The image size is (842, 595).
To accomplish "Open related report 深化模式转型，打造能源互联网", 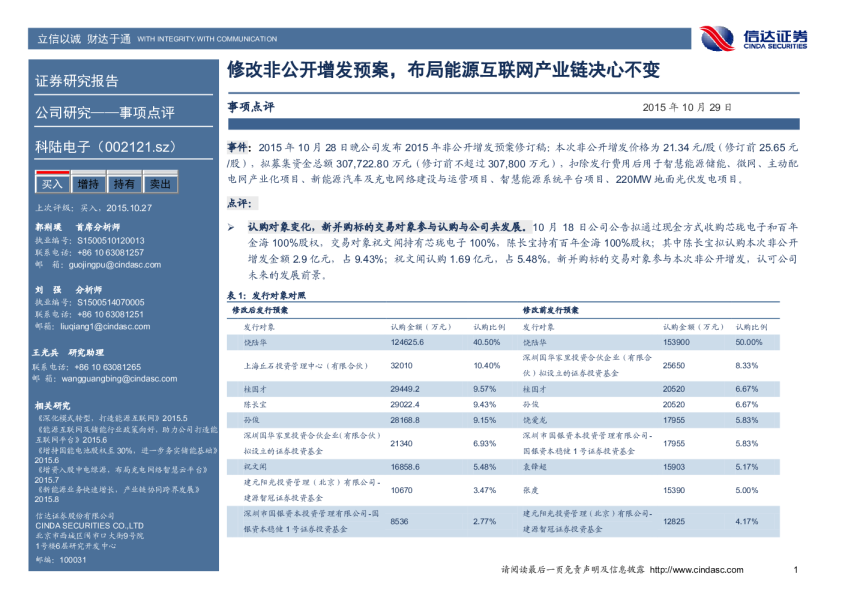I will pyautogui.click(x=111, y=417).
